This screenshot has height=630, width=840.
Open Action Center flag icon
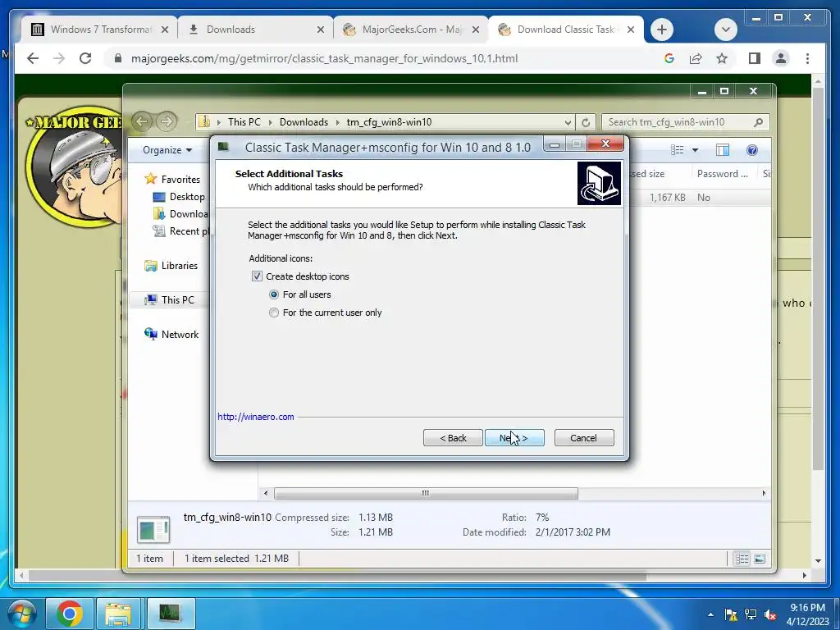730,614
